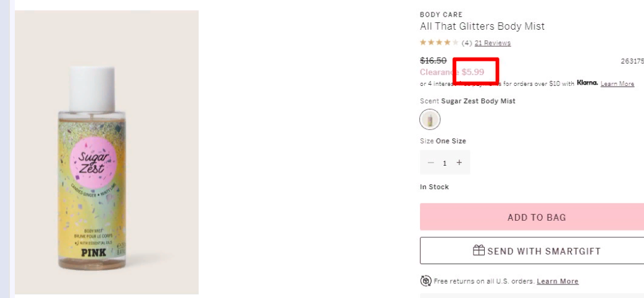The width and height of the screenshot is (644, 298).
Task: Click Send With SmartGift text
Action: [544, 251]
